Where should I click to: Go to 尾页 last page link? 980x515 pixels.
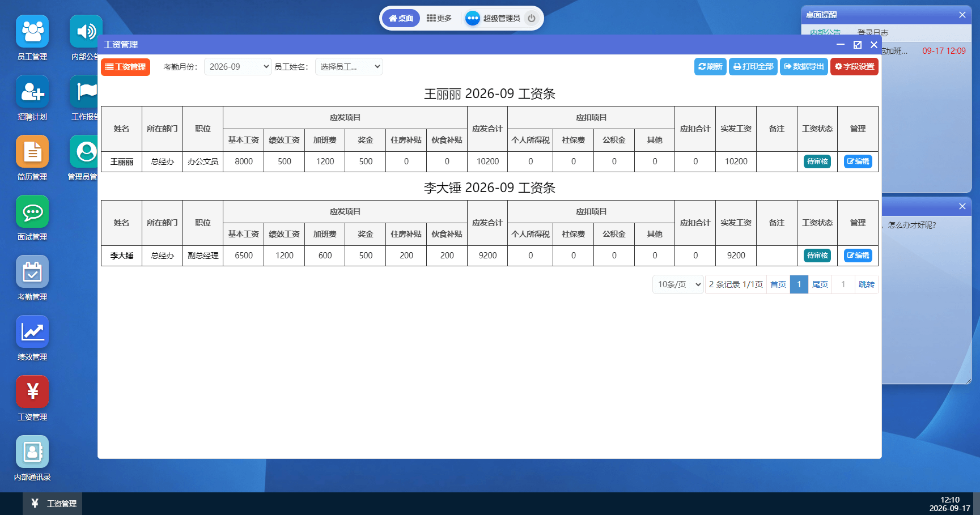[x=820, y=284]
